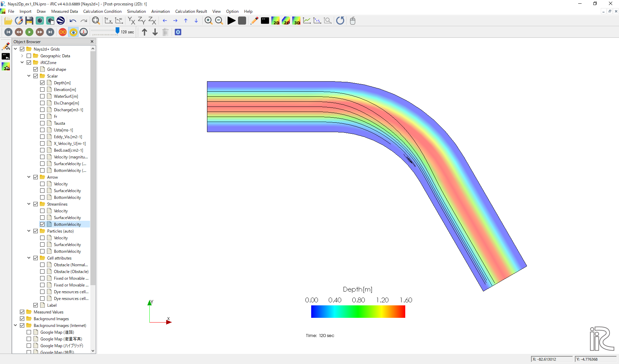Open a new 2D post-processing window

tap(275, 21)
